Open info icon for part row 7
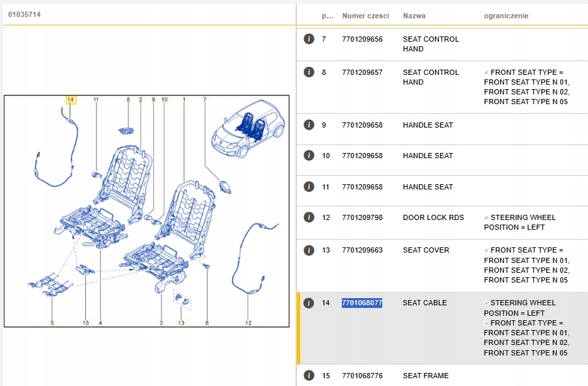The image size is (588, 386). (x=309, y=38)
